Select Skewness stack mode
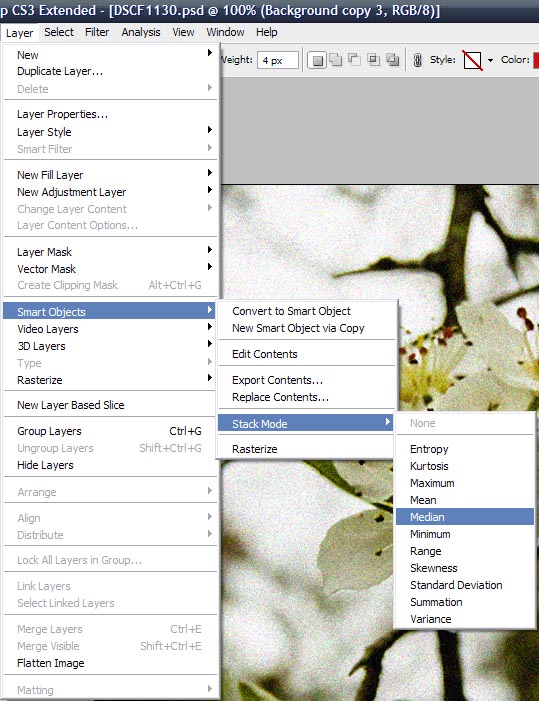The height and width of the screenshot is (701, 539). (465, 568)
